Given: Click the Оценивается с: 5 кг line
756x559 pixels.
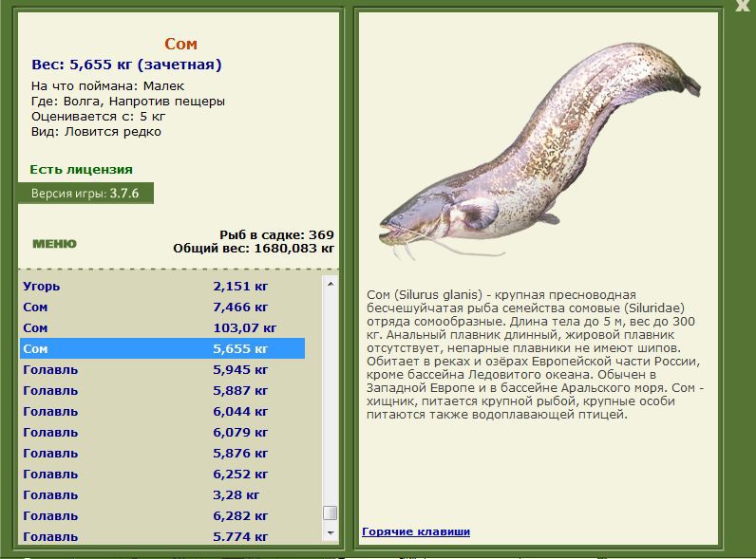Looking at the screenshot, I should (x=99, y=117).
